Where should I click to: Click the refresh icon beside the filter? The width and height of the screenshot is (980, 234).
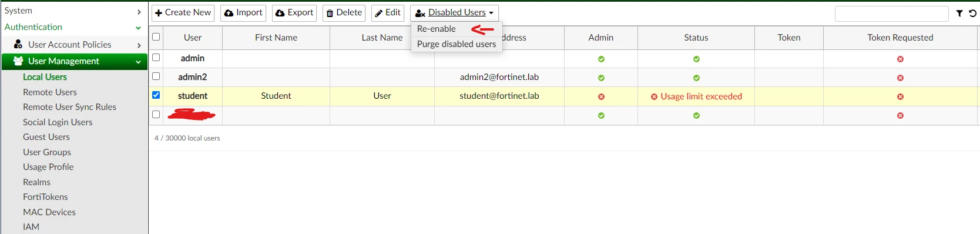972,14
